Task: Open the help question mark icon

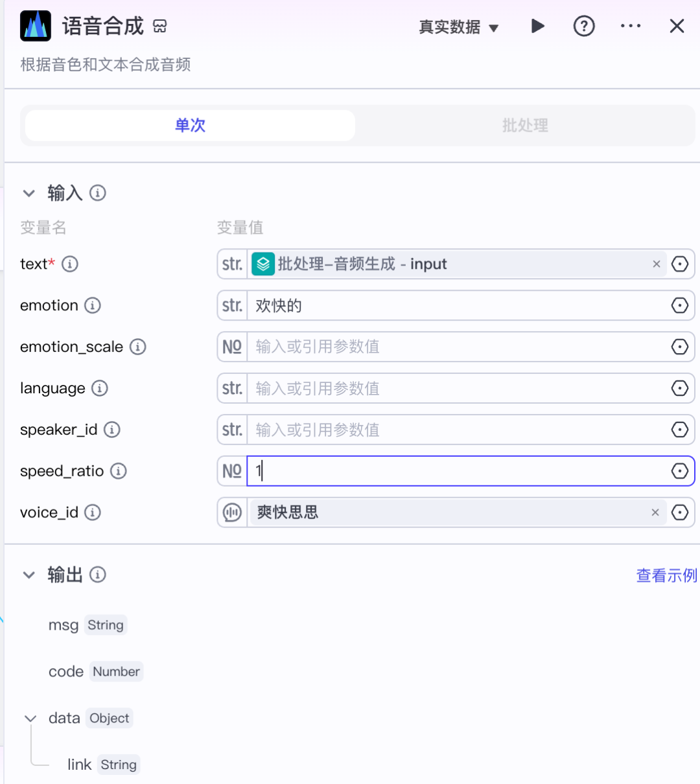Action: point(584,26)
